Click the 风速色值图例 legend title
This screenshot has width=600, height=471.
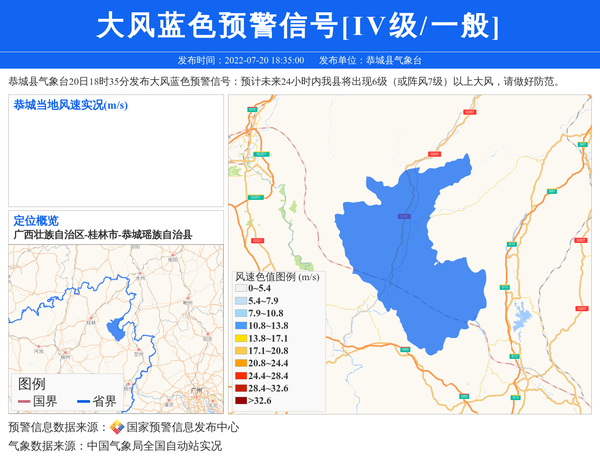pos(276,276)
